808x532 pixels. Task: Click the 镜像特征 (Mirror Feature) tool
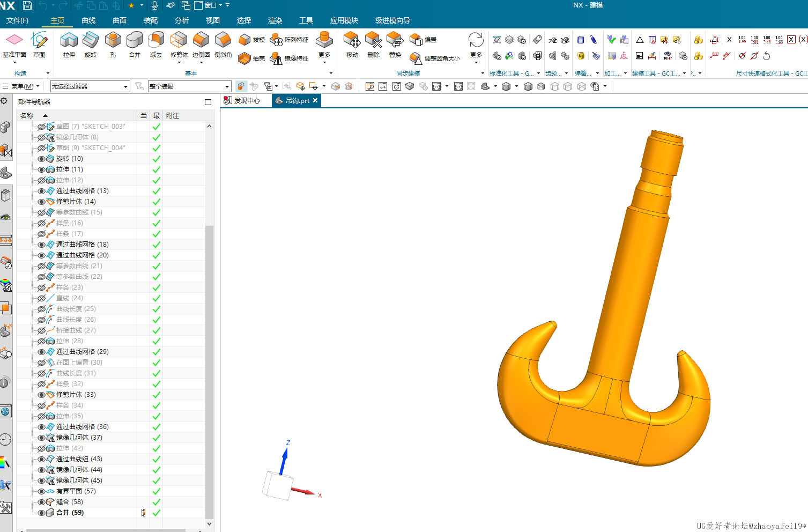pyautogui.click(x=289, y=58)
